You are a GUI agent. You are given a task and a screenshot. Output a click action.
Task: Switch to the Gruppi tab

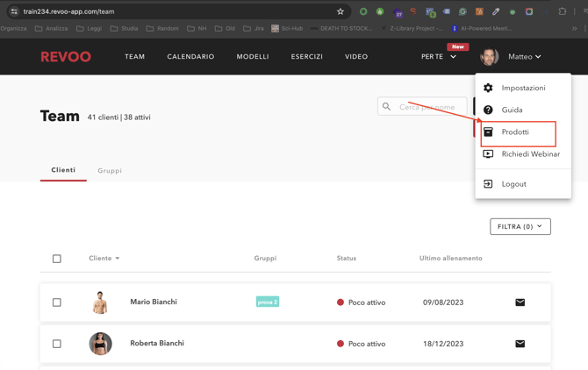click(x=110, y=171)
